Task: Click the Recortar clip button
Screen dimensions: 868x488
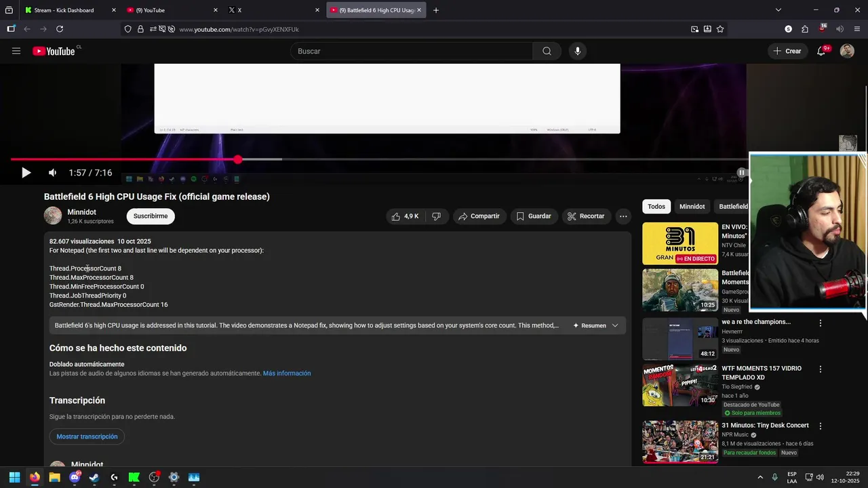Action: (586, 216)
